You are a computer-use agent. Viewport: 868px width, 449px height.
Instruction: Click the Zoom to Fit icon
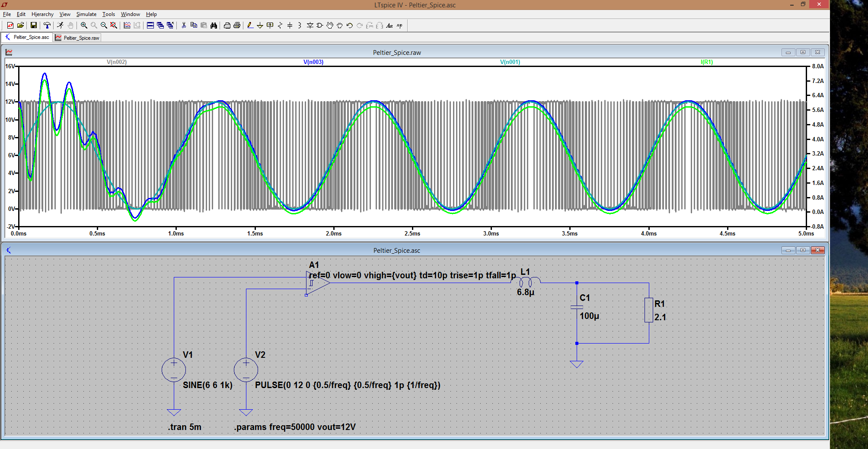pyautogui.click(x=114, y=25)
